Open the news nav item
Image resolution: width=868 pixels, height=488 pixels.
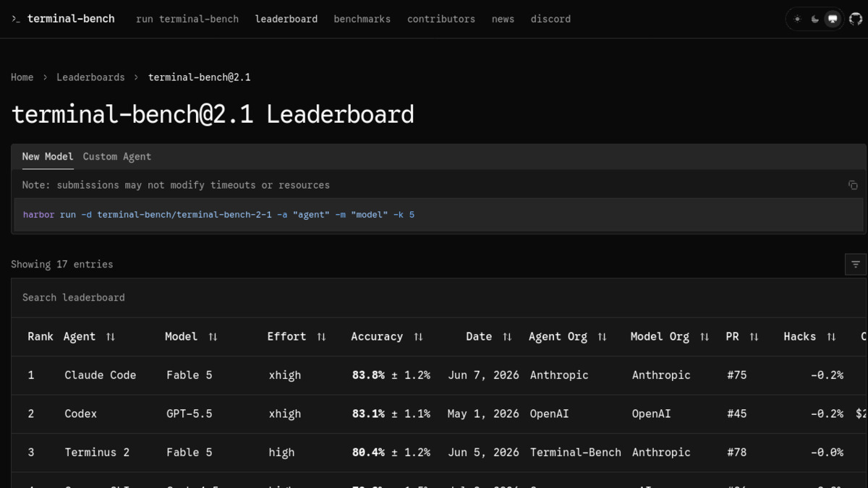503,20
